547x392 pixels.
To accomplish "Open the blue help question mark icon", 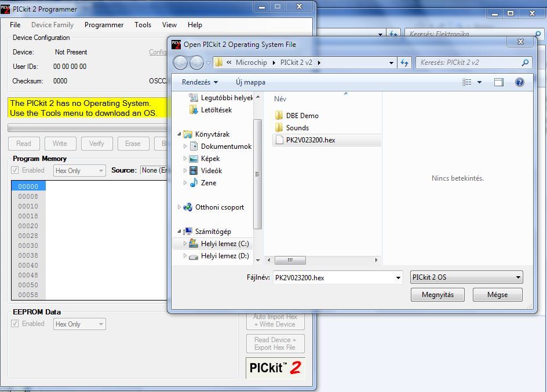I will tap(519, 82).
